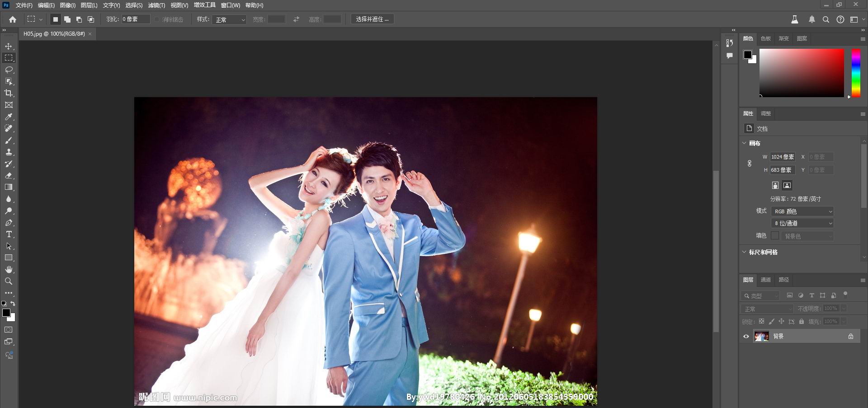Open the layer blend mode dropdown
The width and height of the screenshot is (868, 408).
tap(767, 309)
